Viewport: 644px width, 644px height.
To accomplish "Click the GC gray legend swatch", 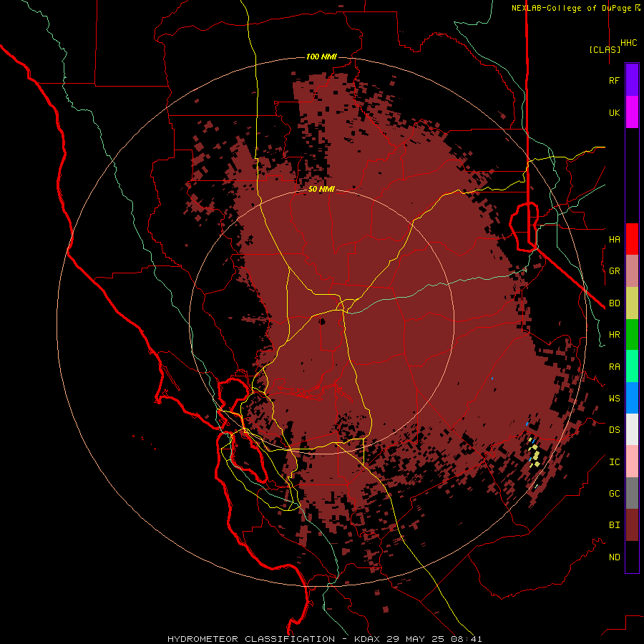I will 632,493.
